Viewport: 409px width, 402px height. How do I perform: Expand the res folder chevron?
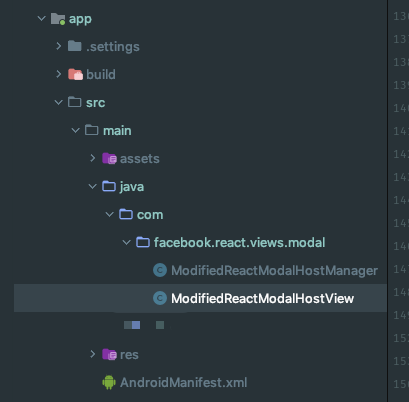click(x=93, y=354)
